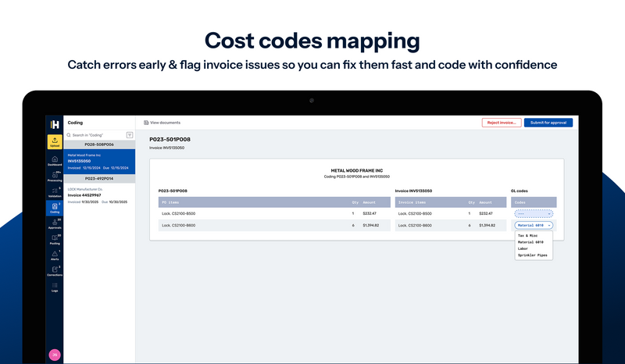Click the Invoice items column header
This screenshot has height=364, width=625.
412,202
